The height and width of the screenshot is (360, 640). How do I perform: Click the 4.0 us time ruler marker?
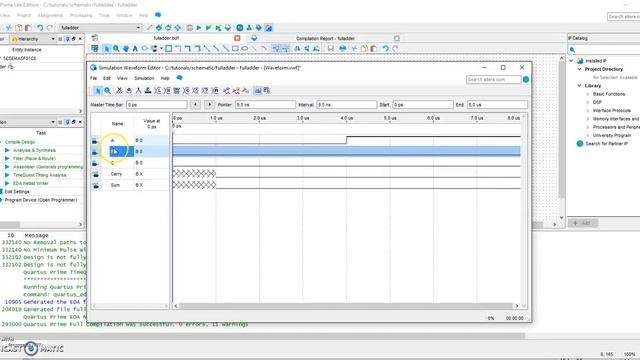(x=347, y=118)
